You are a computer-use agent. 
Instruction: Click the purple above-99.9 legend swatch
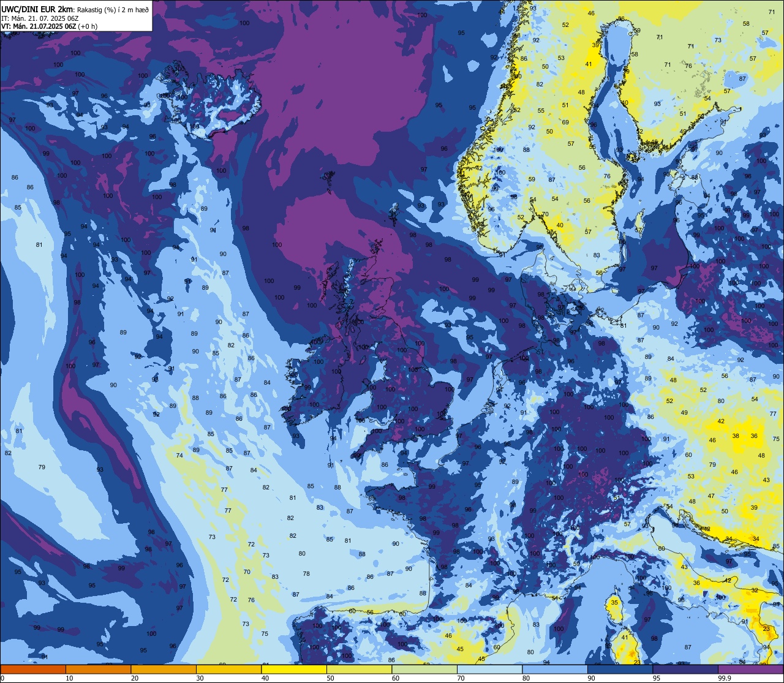[750, 669]
